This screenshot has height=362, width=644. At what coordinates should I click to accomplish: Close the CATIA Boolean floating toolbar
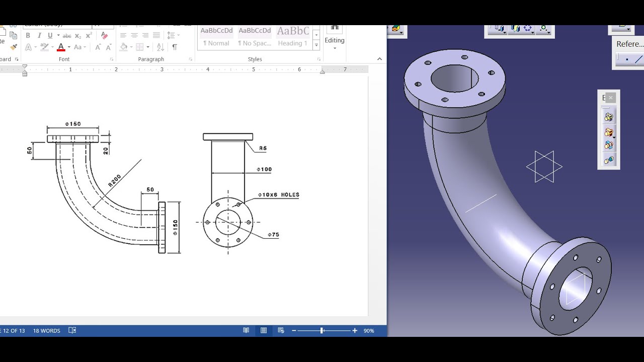point(611,98)
